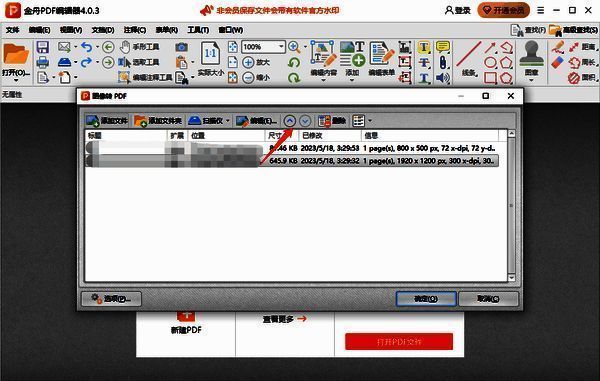
Task: Expand the Open (打开) dropdown arrow
Action: pyautogui.click(x=16, y=80)
